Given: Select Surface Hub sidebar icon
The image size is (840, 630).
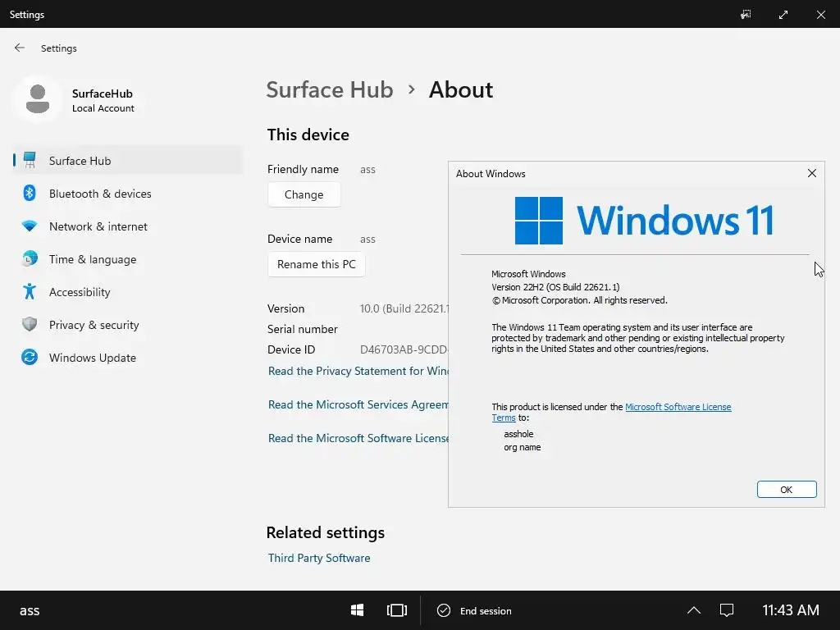Looking at the screenshot, I should pyautogui.click(x=30, y=160).
